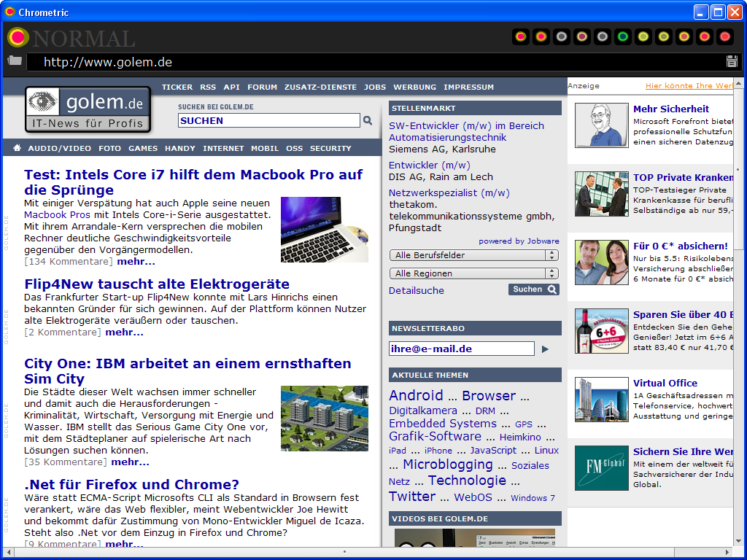The width and height of the screenshot is (747, 560).
Task: Click the horizontal scrollbar left arrow
Action: (8, 553)
